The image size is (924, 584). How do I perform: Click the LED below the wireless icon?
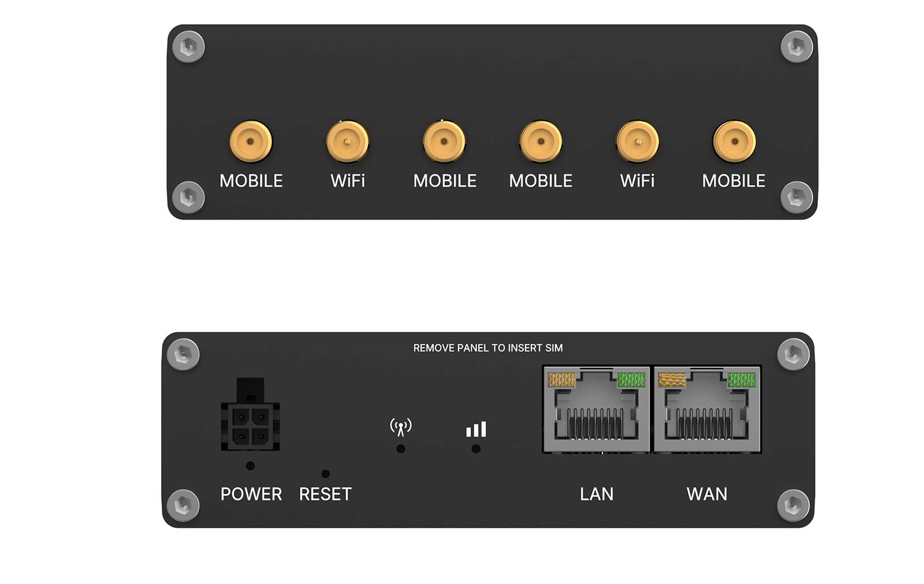pyautogui.click(x=401, y=449)
